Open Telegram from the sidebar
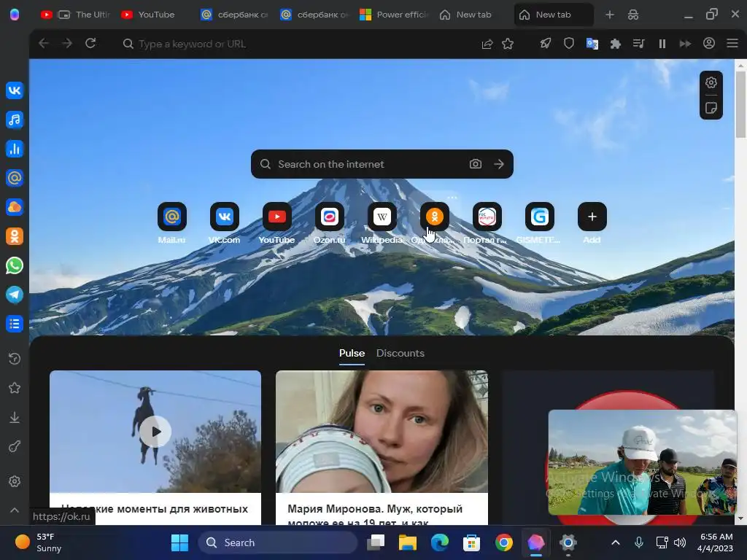The image size is (747, 560). click(x=15, y=295)
